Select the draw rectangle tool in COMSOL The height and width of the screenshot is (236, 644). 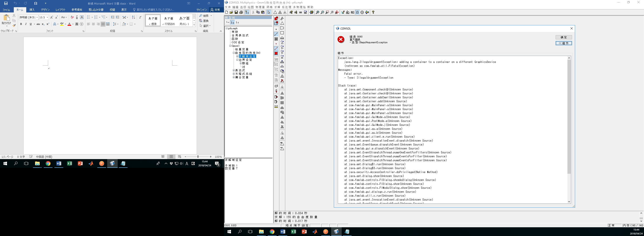[x=282, y=33]
